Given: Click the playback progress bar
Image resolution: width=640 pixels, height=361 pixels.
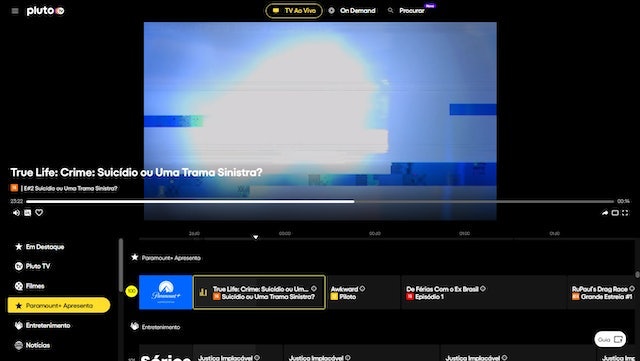Looking at the screenshot, I should [320, 201].
